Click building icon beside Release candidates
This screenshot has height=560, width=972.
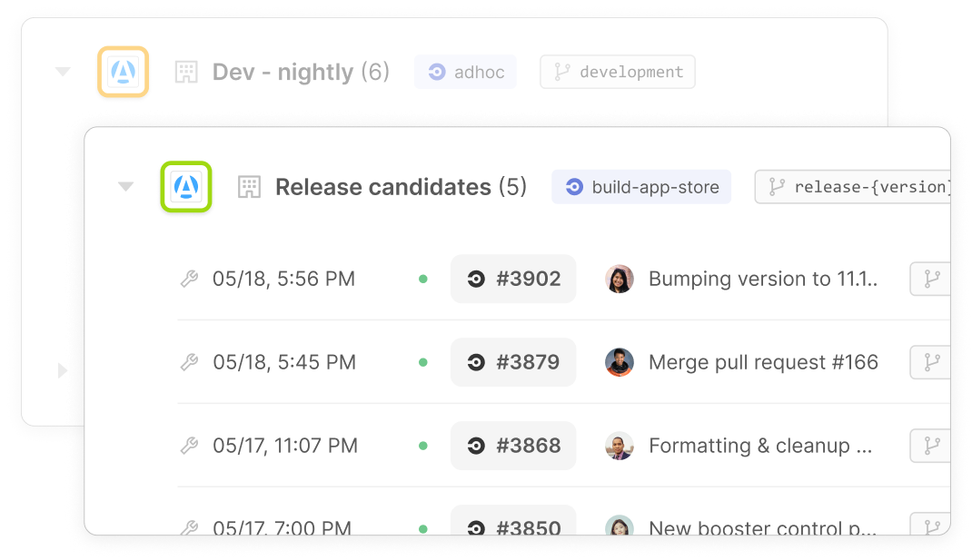click(249, 188)
